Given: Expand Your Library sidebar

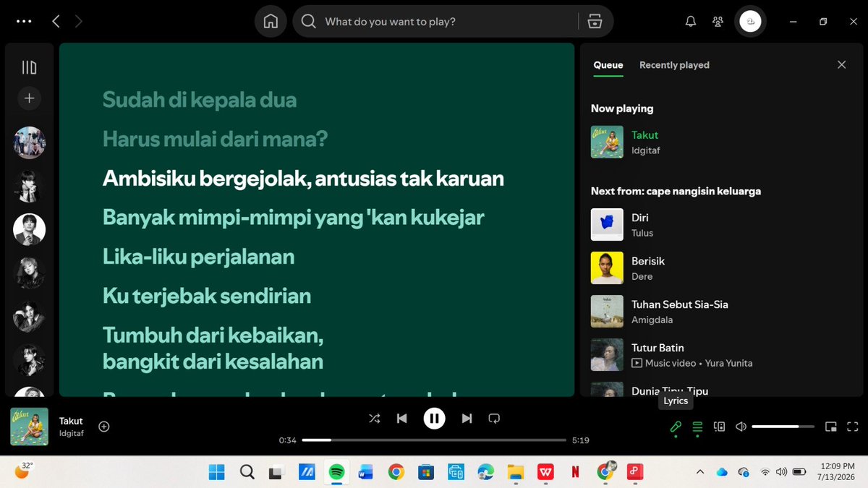Looking at the screenshot, I should (x=29, y=68).
